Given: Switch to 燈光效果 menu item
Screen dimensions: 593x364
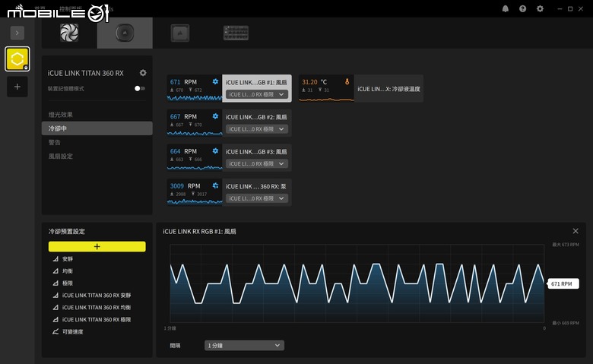Looking at the screenshot, I should pyautogui.click(x=61, y=115).
